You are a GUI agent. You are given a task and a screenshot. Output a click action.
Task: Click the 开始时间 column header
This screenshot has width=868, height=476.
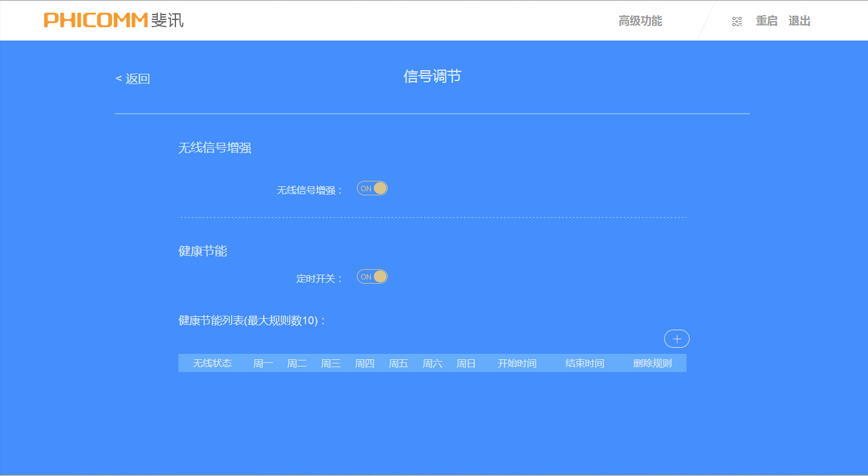pyautogui.click(x=517, y=362)
